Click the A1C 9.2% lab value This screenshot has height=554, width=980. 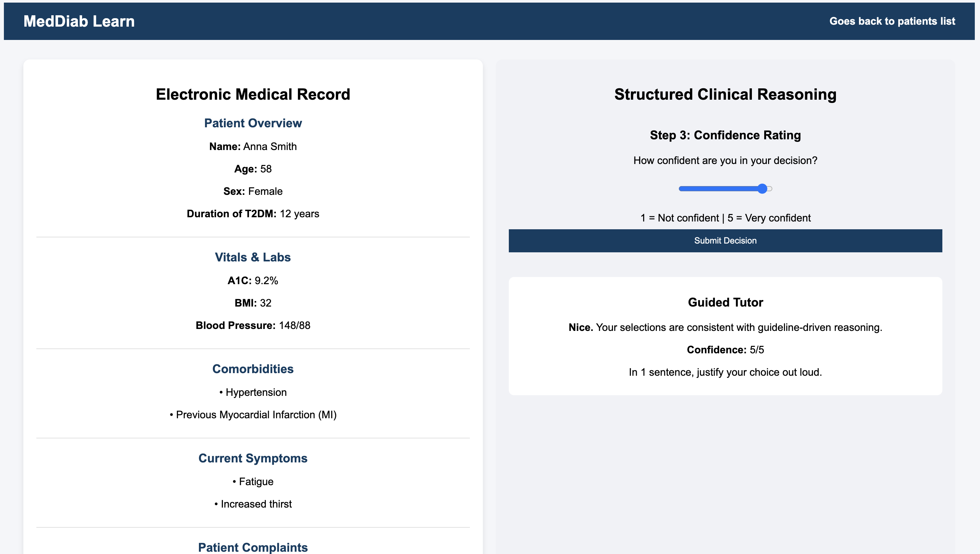pos(252,281)
